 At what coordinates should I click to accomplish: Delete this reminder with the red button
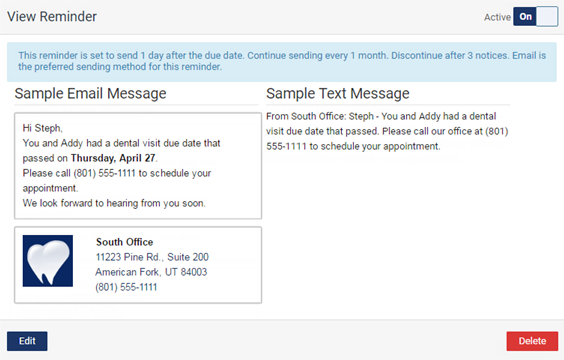pos(532,341)
